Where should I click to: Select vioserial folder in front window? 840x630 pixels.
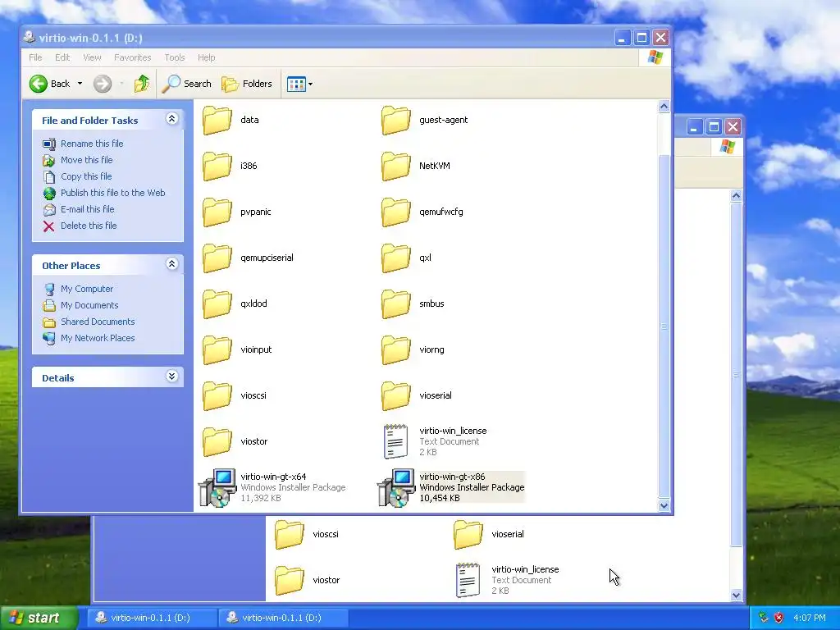pyautogui.click(x=416, y=396)
